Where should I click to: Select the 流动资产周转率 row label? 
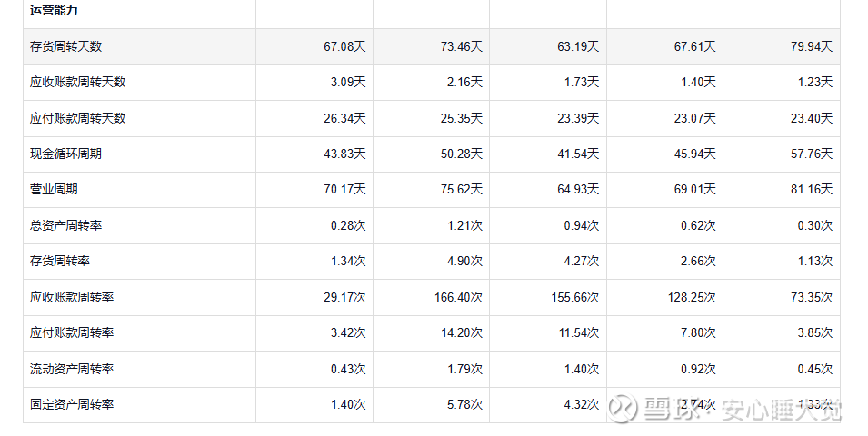(72, 369)
